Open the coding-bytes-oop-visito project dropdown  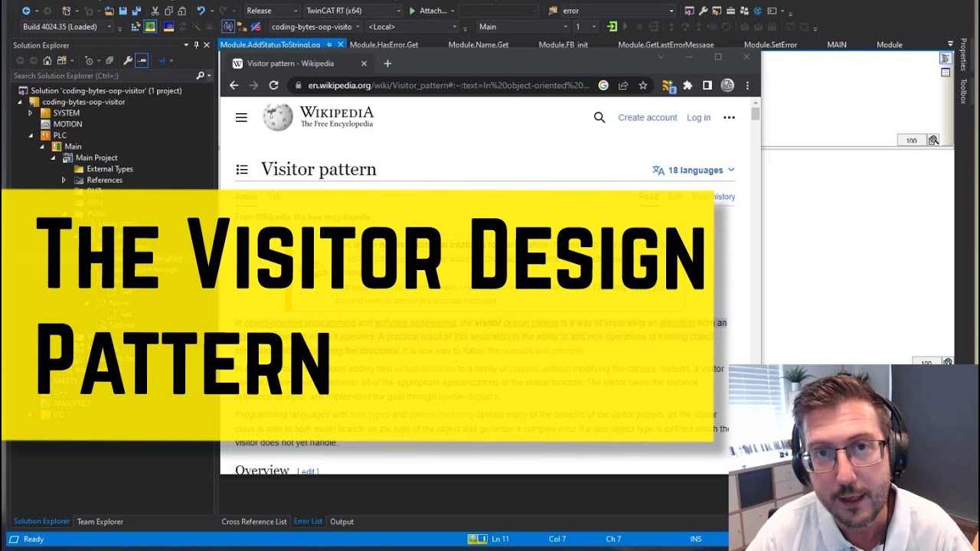click(315, 27)
